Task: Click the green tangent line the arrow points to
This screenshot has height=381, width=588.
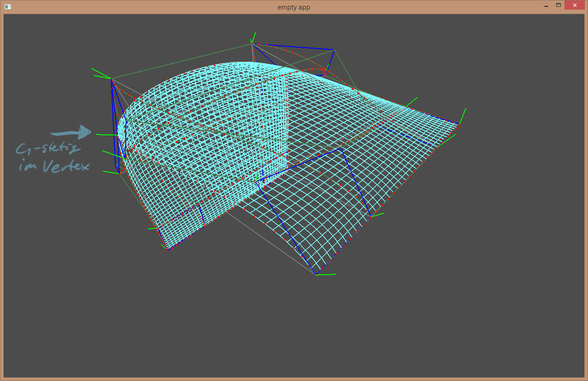Action: click(106, 135)
